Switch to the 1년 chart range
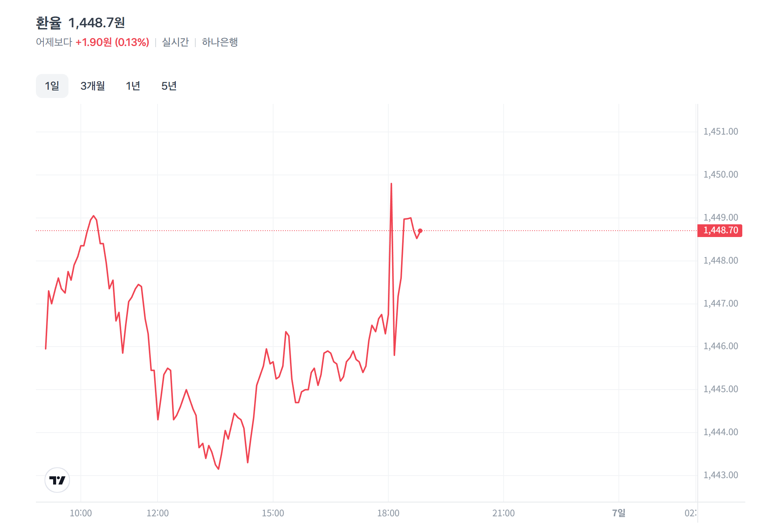This screenshot has height=532, width=758. point(133,86)
